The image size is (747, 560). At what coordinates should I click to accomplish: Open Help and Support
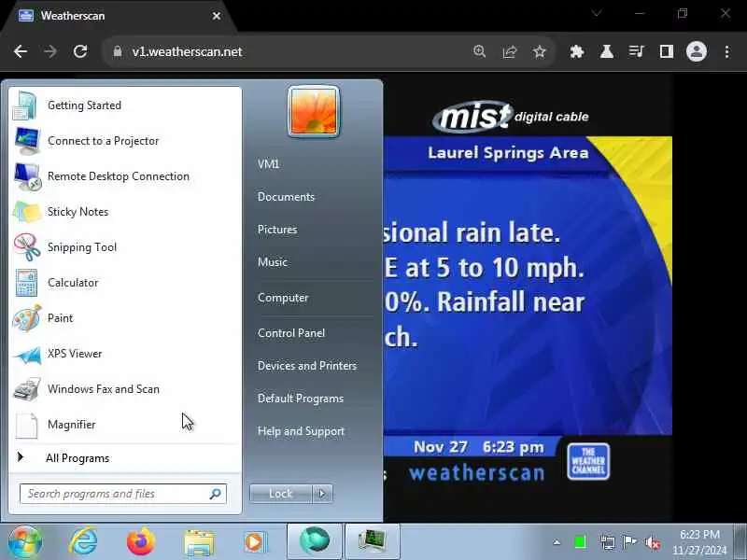pyautogui.click(x=301, y=431)
